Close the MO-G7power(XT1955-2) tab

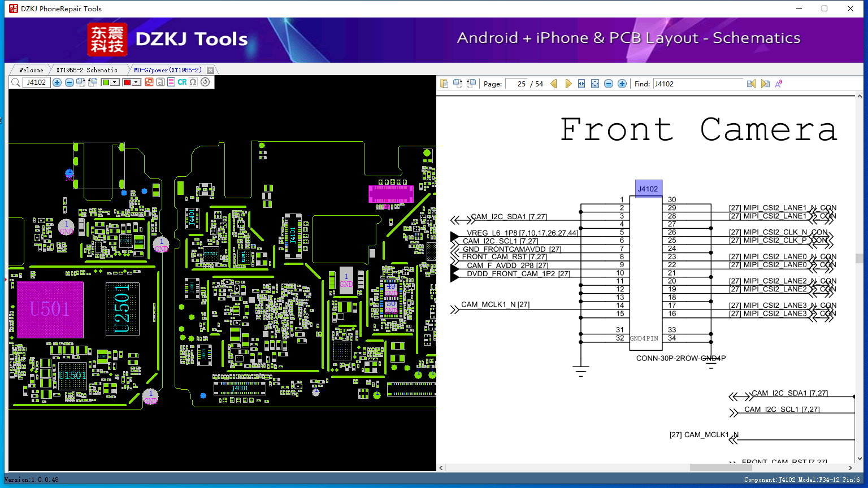210,70
